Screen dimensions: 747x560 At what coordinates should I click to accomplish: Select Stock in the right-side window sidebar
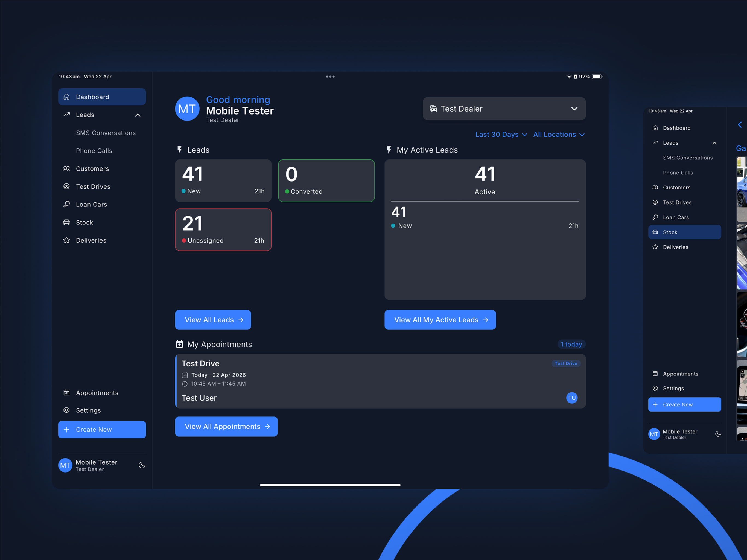pyautogui.click(x=685, y=232)
